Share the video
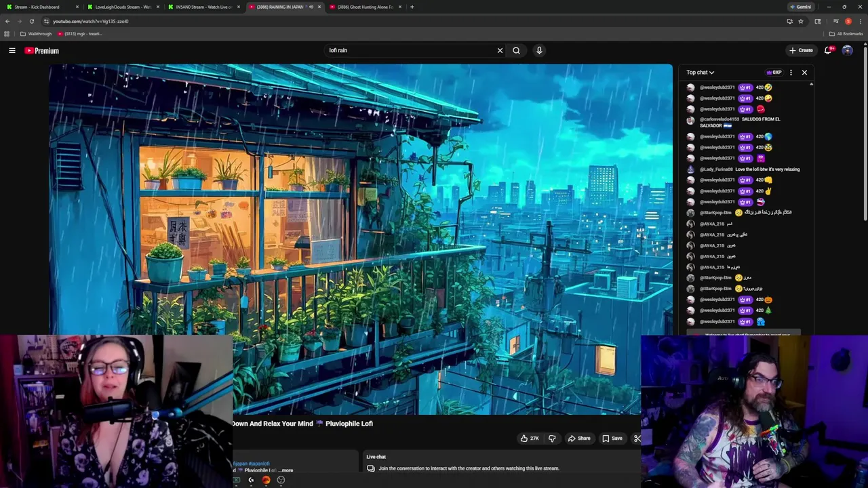This screenshot has height=488, width=868. click(x=579, y=439)
